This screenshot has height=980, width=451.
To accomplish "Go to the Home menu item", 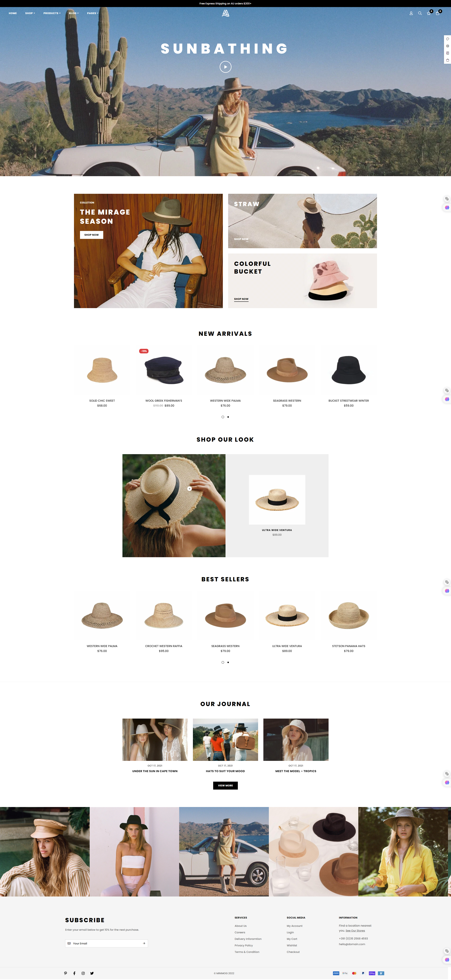I will click(x=13, y=13).
